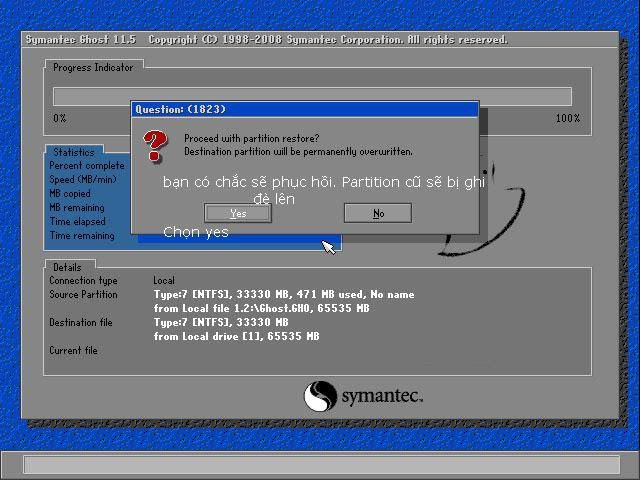Image resolution: width=640 pixels, height=480 pixels.
Task: Click the Source Partition label
Action: tap(83, 295)
